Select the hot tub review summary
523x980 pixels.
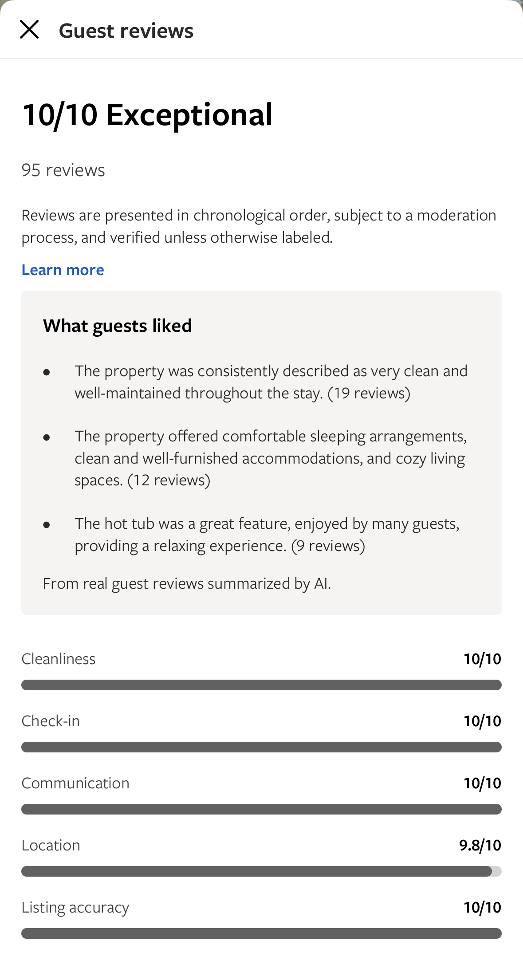pos(267,535)
